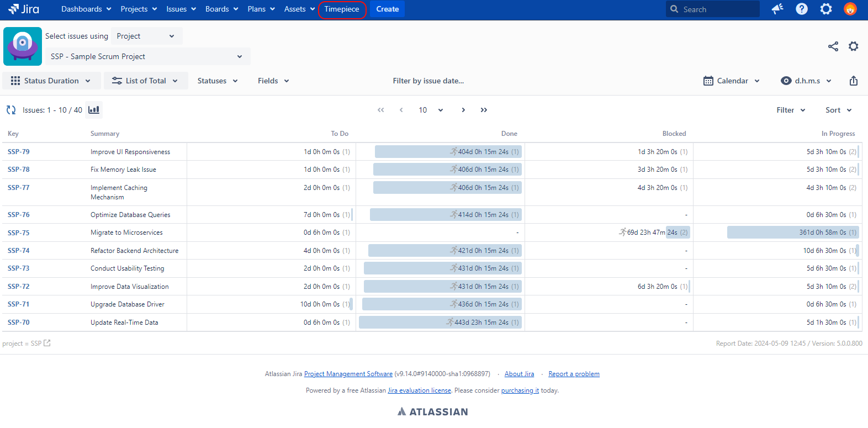
Task: Click the export icon beside d.h.m.s
Action: pyautogui.click(x=853, y=81)
